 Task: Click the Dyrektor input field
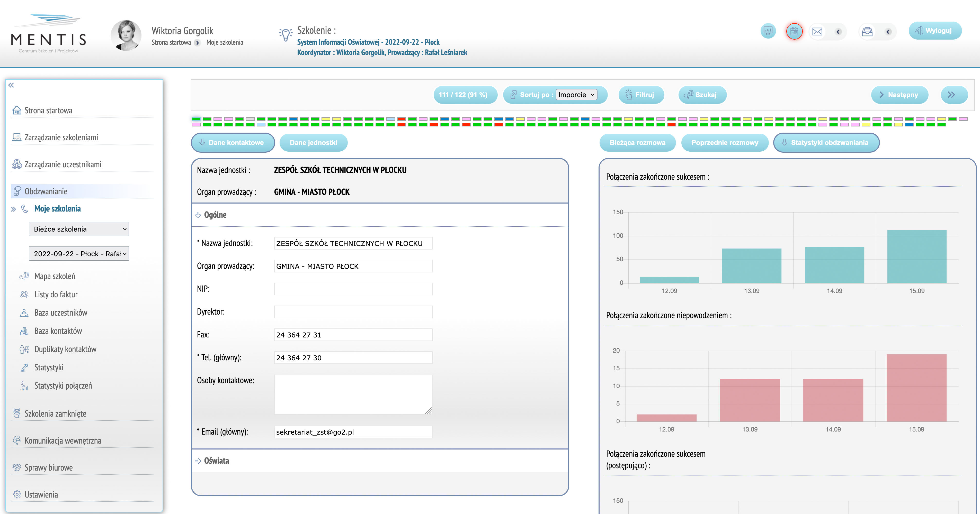[x=353, y=312]
